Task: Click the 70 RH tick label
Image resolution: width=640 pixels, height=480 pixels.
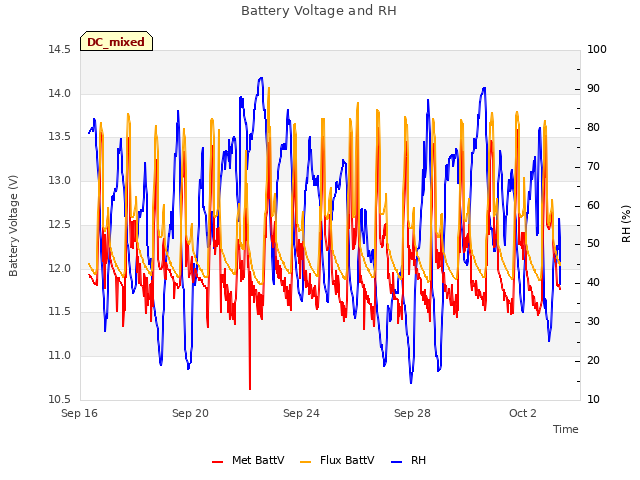Action: pyautogui.click(x=593, y=167)
